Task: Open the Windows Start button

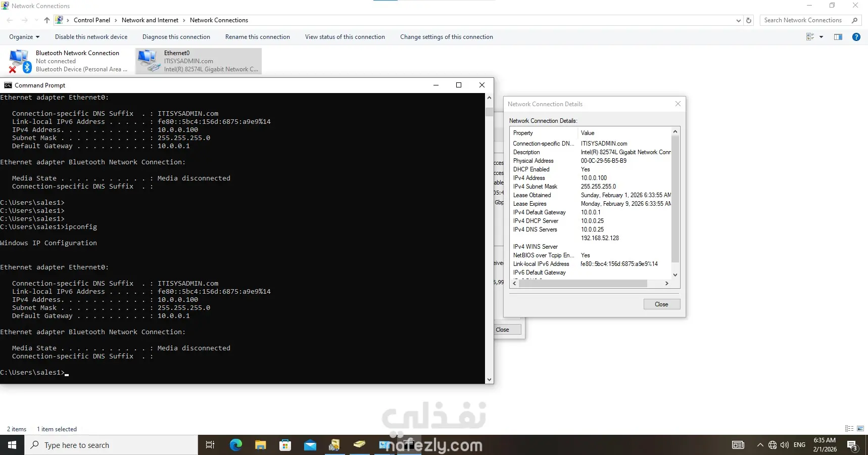Action: tap(12, 445)
